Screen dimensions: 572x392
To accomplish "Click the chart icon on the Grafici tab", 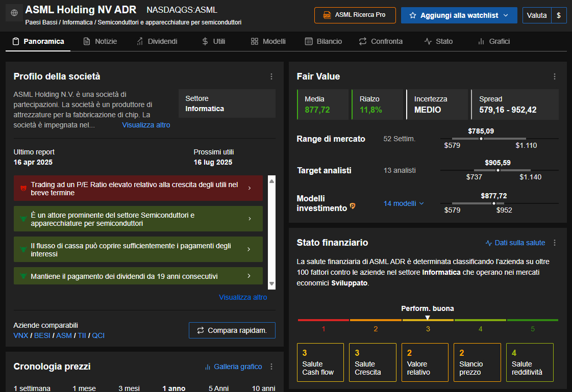I will point(481,41).
